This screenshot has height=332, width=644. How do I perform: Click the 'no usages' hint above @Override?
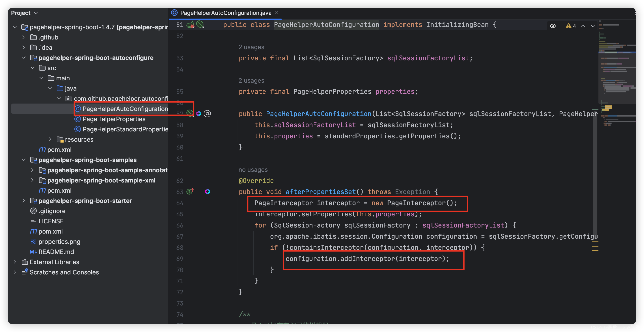pos(253,170)
